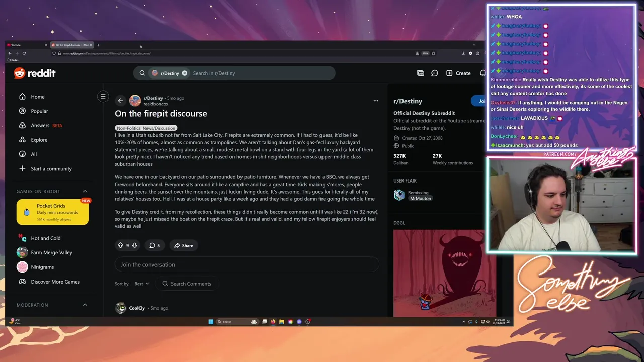Click the Windows taskbar search box
Image resolution: width=644 pixels, height=362 pixels.
(x=237, y=322)
